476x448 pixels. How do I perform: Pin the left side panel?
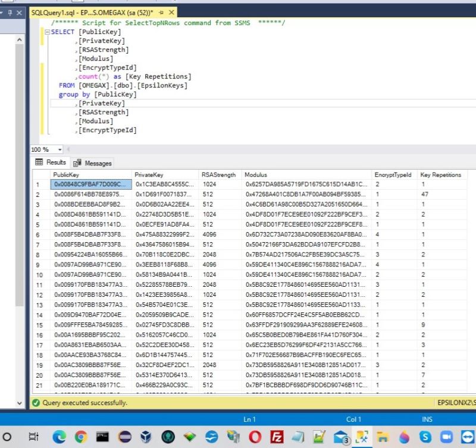(10, 12)
